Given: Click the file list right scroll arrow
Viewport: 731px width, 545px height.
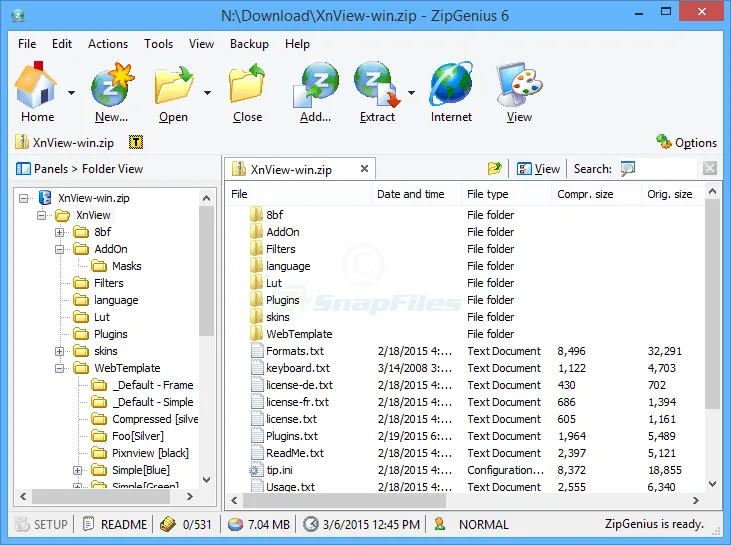Looking at the screenshot, I should [x=696, y=501].
